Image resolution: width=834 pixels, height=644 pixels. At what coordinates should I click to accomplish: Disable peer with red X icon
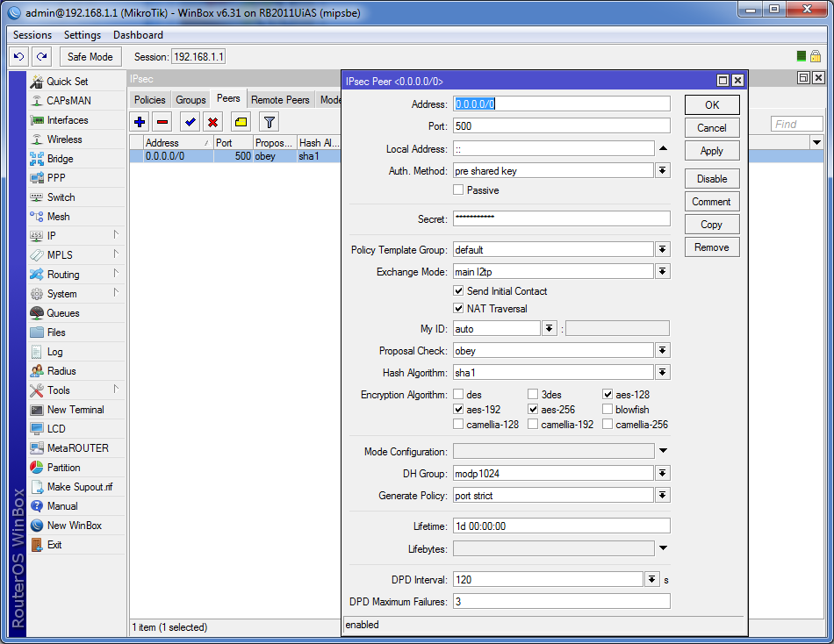click(x=212, y=122)
